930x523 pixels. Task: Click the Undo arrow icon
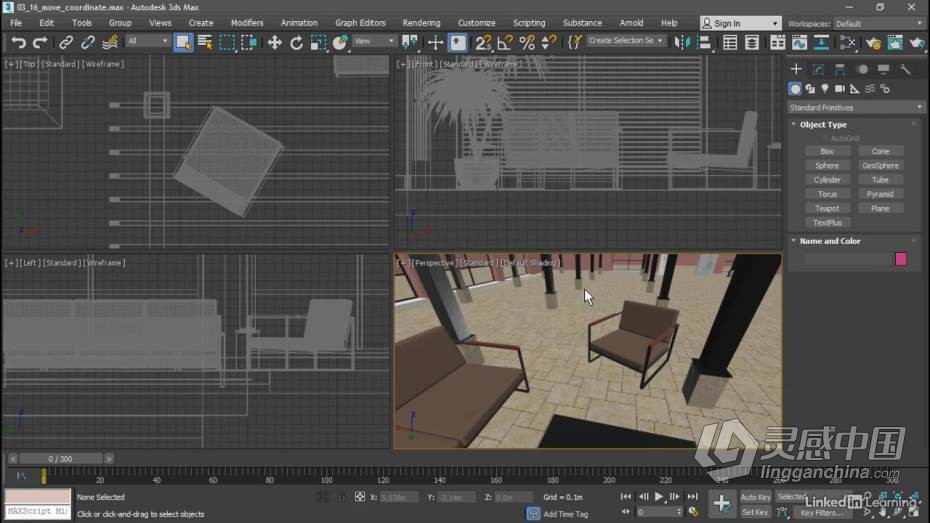[18, 42]
